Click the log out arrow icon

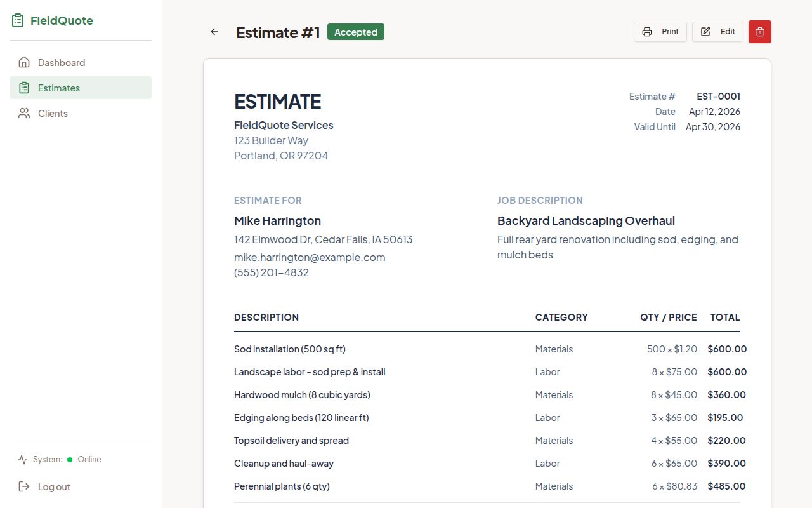pyautogui.click(x=24, y=486)
